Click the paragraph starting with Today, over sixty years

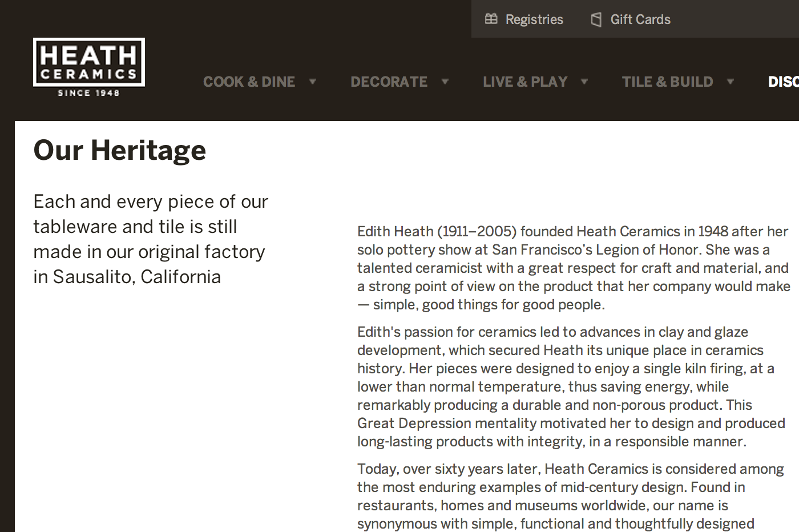pyautogui.click(x=571, y=496)
